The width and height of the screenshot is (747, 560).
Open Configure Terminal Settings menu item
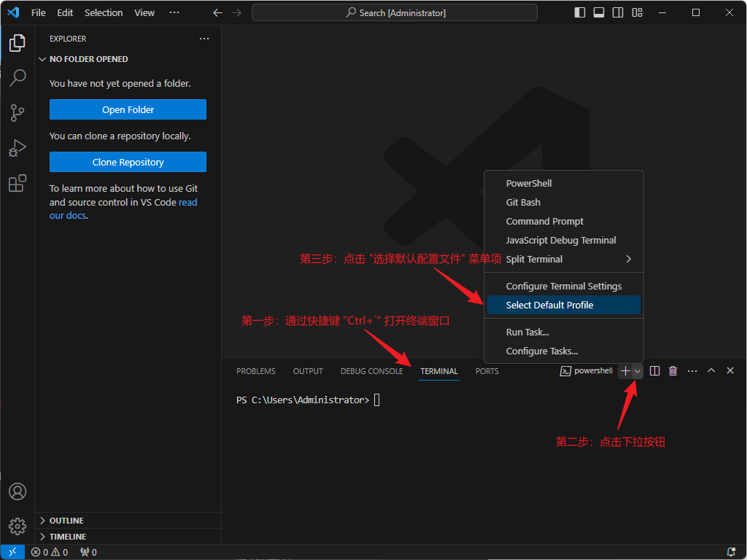tap(564, 286)
